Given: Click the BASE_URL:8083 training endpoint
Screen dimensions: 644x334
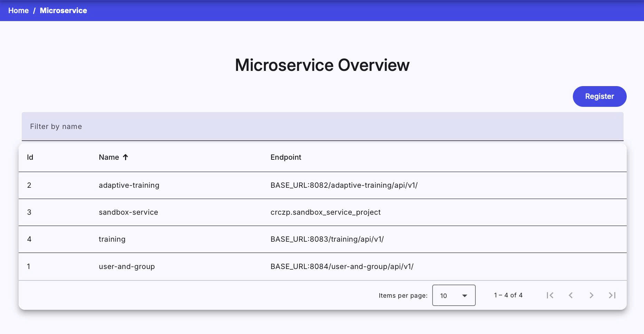Looking at the screenshot, I should pos(327,239).
